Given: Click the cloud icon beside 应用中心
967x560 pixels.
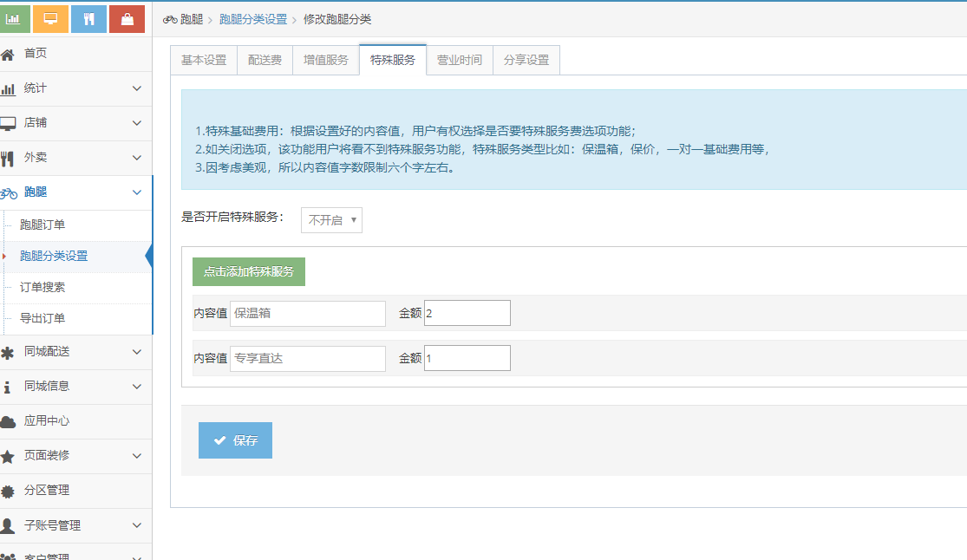Looking at the screenshot, I should click(x=9, y=422).
